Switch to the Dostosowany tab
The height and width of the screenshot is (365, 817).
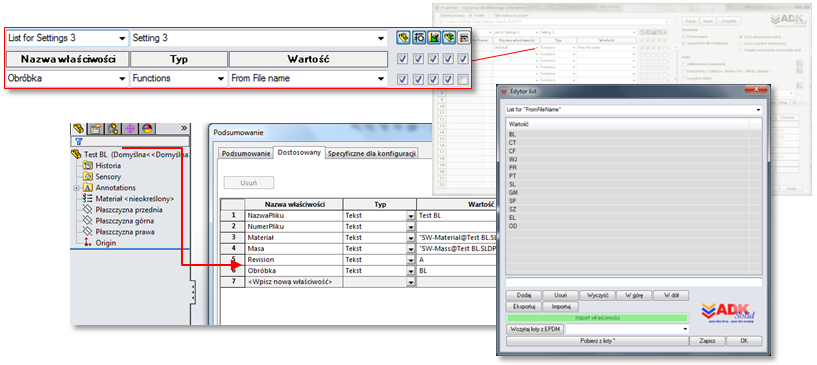[x=299, y=153]
